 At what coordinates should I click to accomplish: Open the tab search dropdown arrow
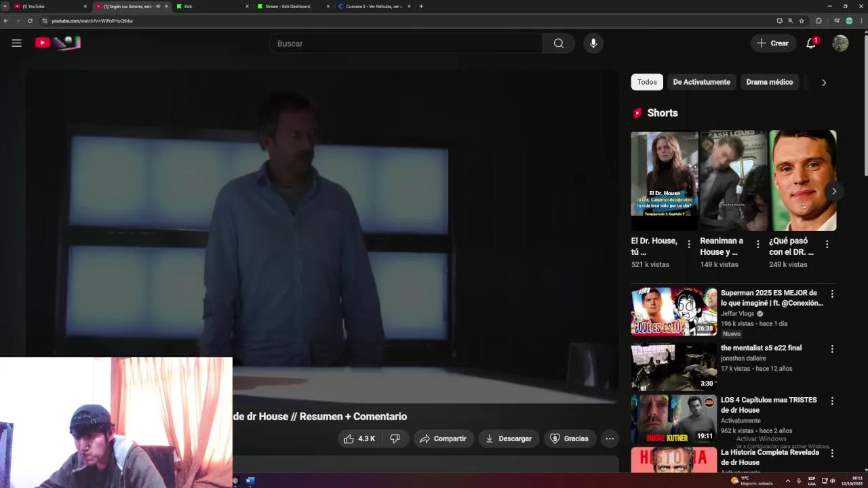click(5, 6)
